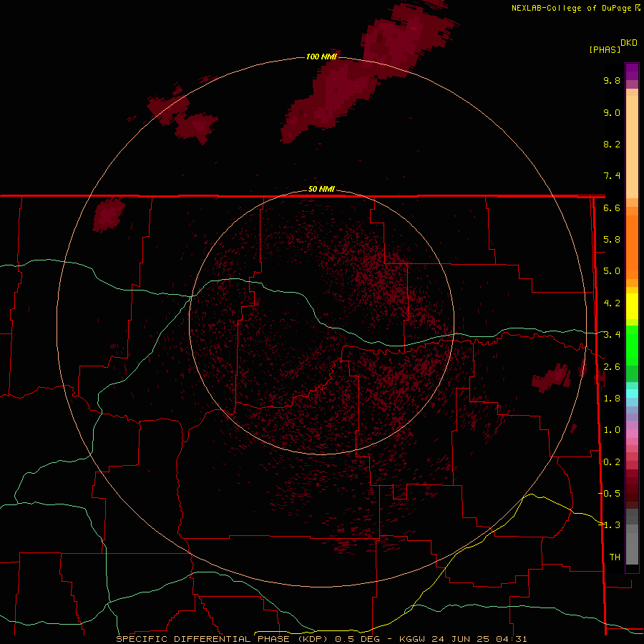Click the 5.0 legend value
The width and height of the screenshot is (644, 644).
(x=612, y=271)
